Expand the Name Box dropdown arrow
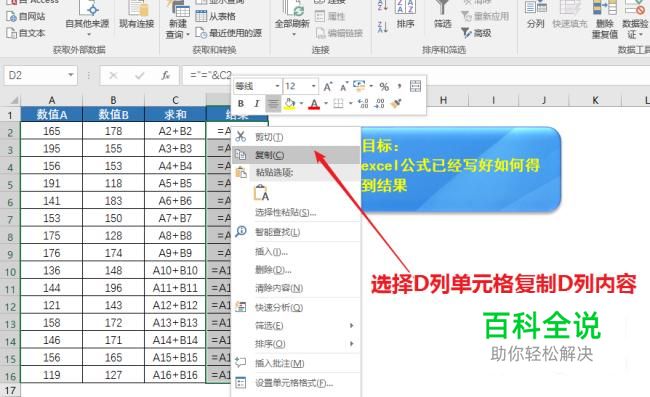 pyautogui.click(x=71, y=75)
